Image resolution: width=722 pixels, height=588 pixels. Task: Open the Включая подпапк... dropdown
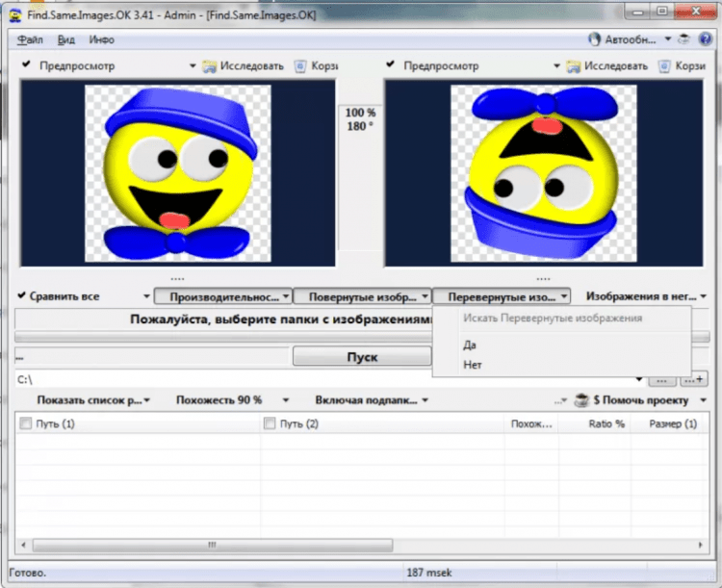tap(372, 400)
